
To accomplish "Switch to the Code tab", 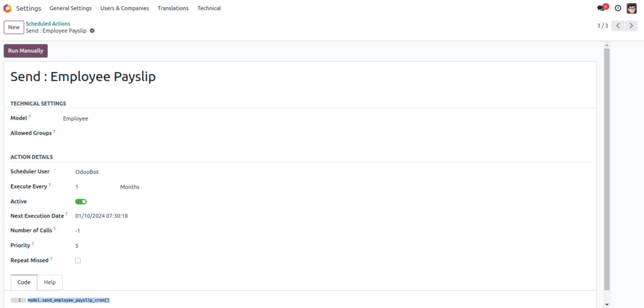I will coord(24,282).
